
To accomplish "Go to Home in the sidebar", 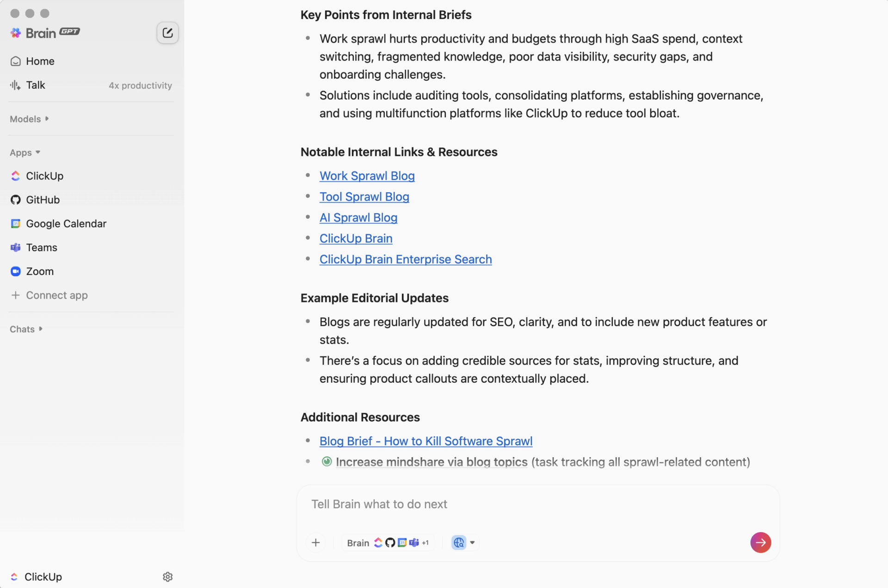I will [x=40, y=61].
